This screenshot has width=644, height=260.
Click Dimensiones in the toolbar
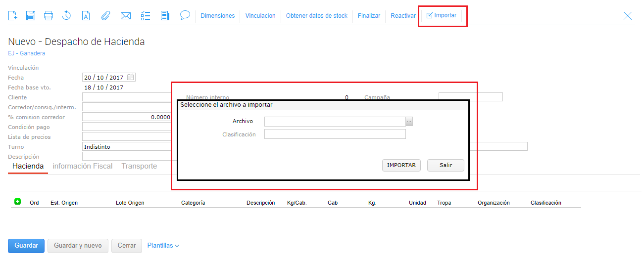[x=218, y=16]
